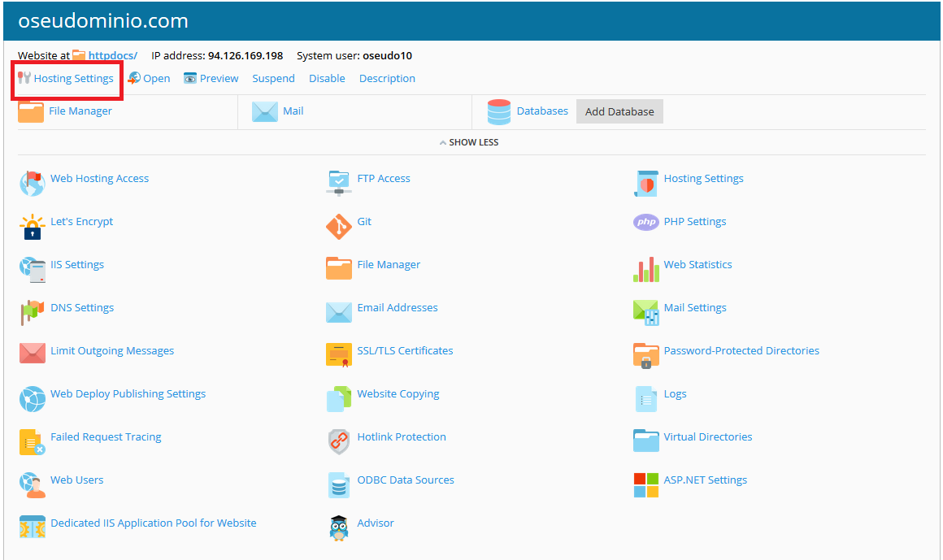Open the httpdocs/ folder link

112,56
